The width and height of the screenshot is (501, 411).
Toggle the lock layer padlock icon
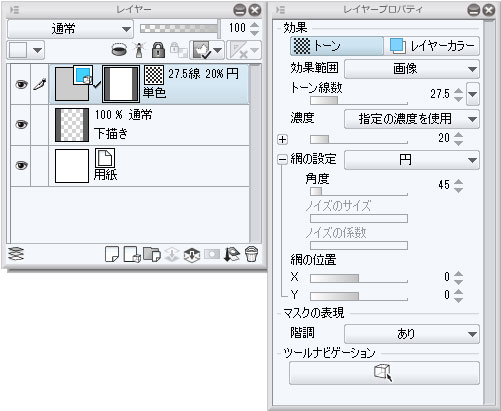158,50
